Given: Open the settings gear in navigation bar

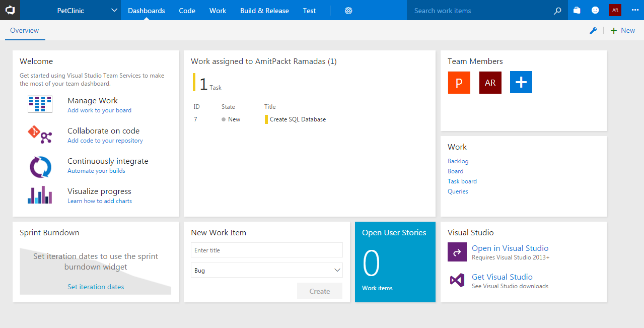Looking at the screenshot, I should (x=348, y=11).
